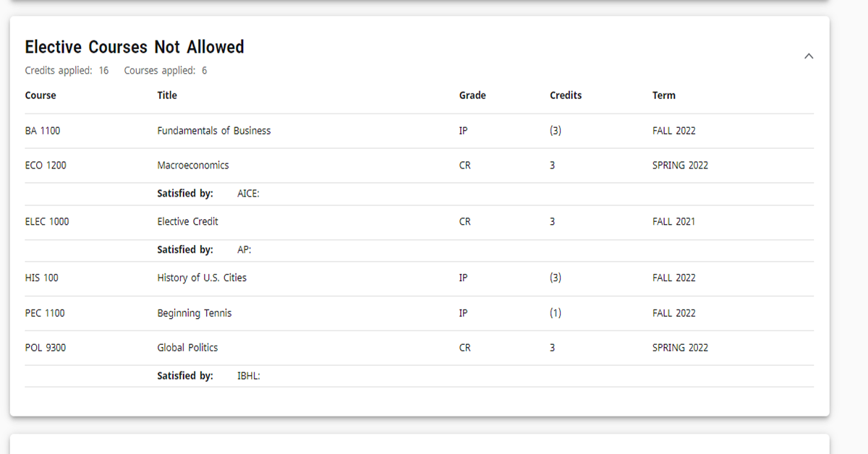Click the (1) credits for Beginning Tennis
Image resolution: width=868 pixels, height=454 pixels.
coord(556,313)
